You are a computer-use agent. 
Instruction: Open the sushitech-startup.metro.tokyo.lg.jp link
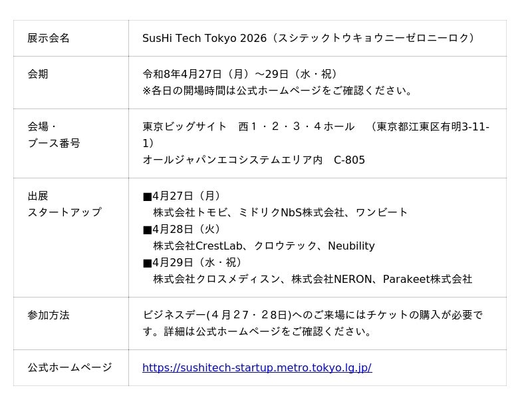click(257, 367)
